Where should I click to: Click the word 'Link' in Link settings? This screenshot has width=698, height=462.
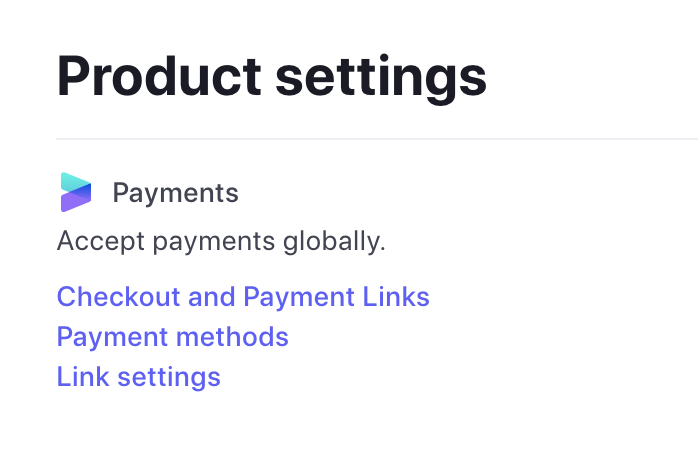point(83,377)
